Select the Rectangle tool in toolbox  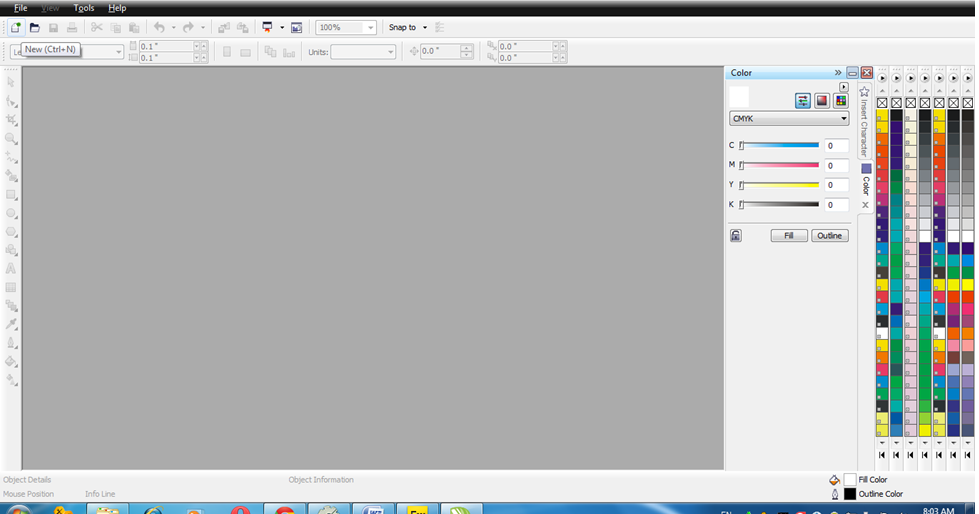click(11, 195)
